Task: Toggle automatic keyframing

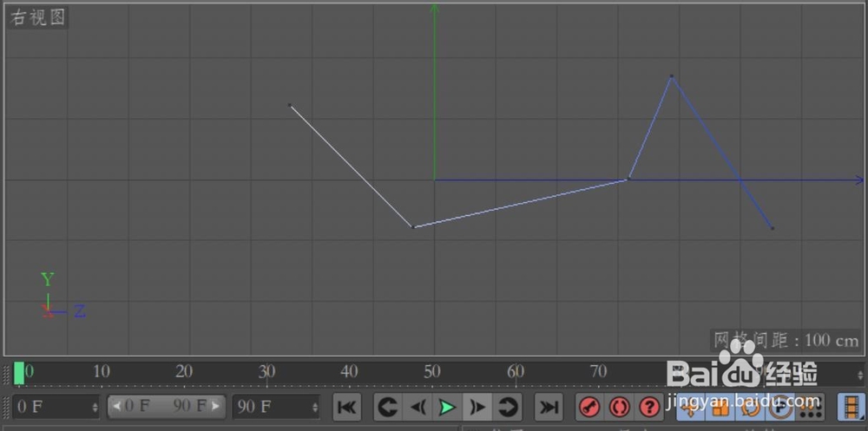Action: [619, 408]
